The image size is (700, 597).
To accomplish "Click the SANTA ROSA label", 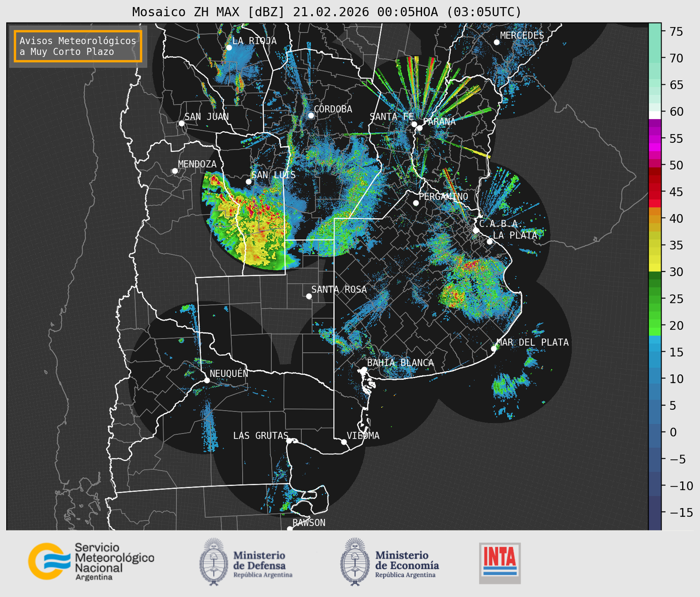I will click(x=339, y=289).
